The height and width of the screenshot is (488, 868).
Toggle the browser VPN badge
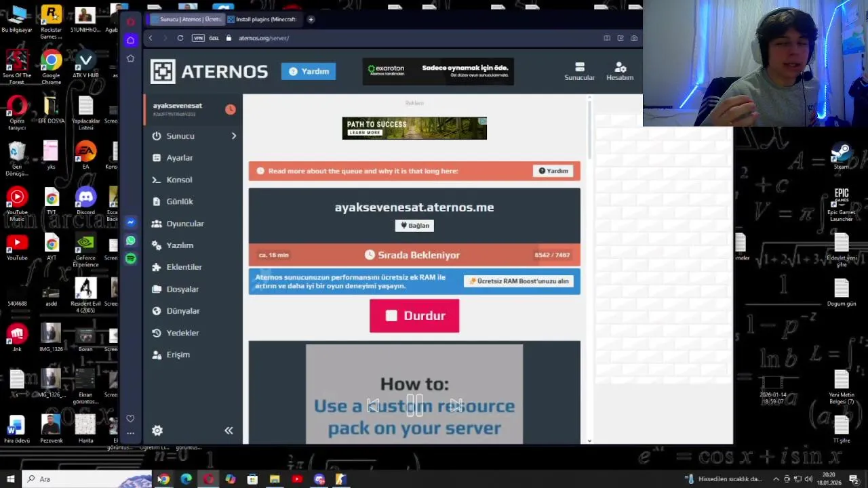(198, 38)
